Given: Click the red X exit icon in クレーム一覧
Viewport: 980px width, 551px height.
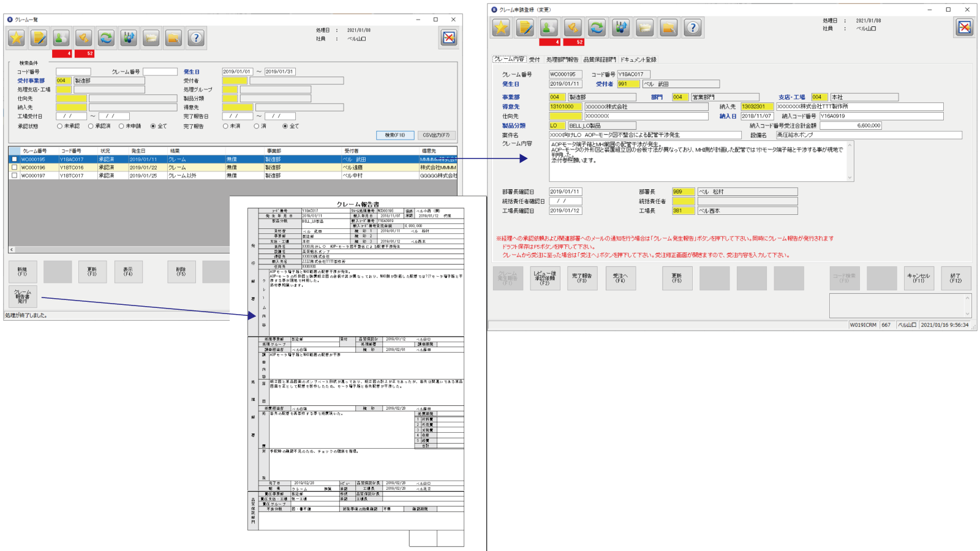Looking at the screenshot, I should (449, 38).
